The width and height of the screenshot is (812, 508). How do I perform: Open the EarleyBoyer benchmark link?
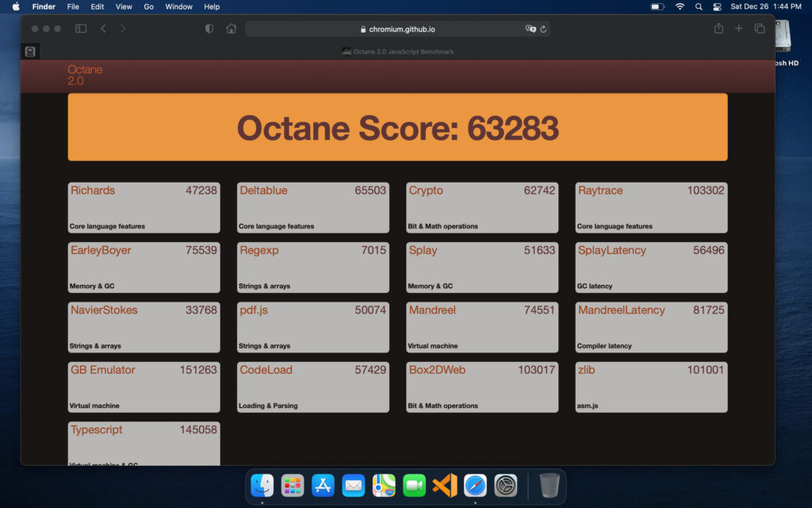pyautogui.click(x=101, y=250)
